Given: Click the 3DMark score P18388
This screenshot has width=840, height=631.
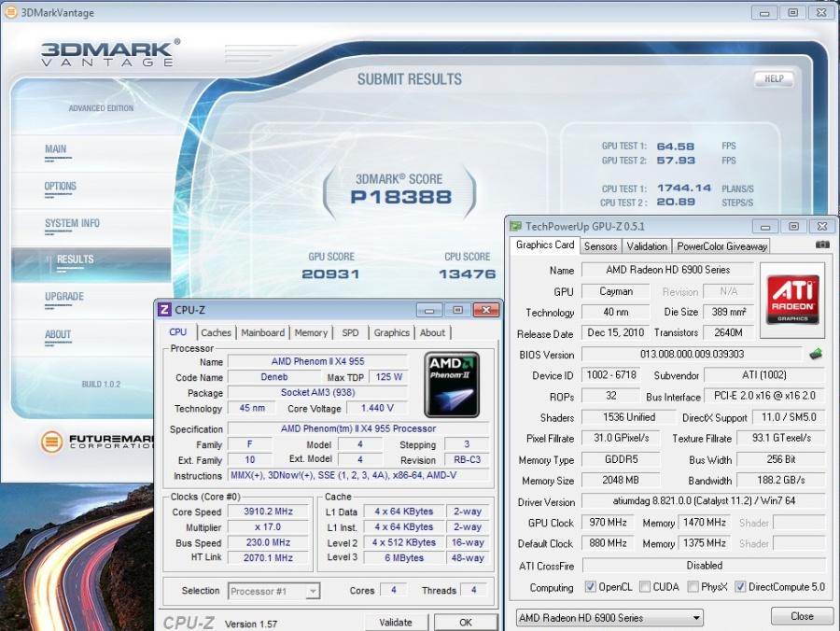Looking at the screenshot, I should (400, 197).
